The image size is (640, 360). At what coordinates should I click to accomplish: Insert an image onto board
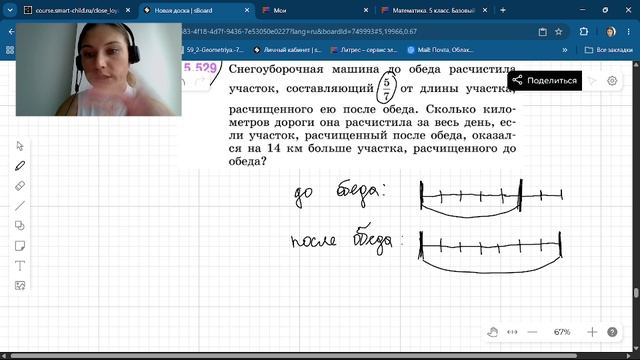click(x=20, y=285)
